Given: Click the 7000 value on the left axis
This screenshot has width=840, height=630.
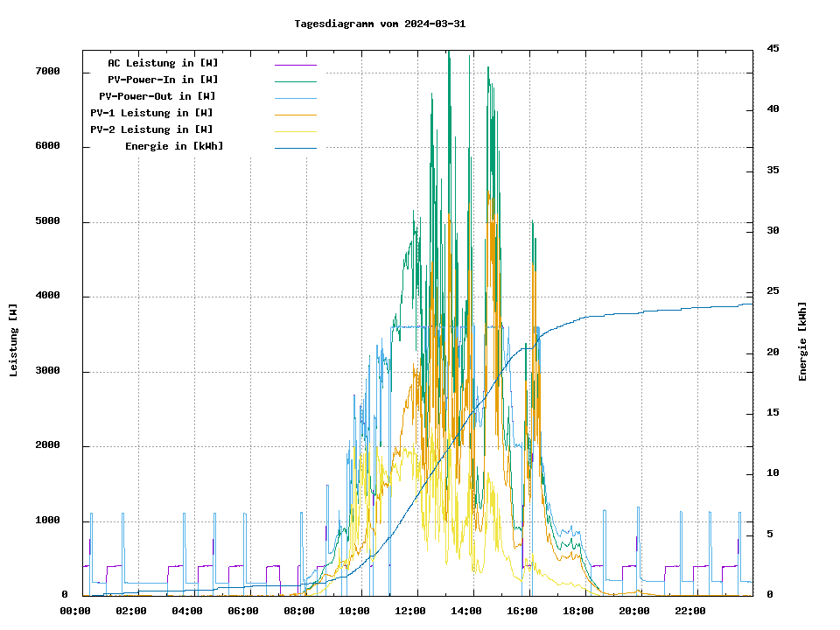Looking at the screenshot, I should point(48,71).
